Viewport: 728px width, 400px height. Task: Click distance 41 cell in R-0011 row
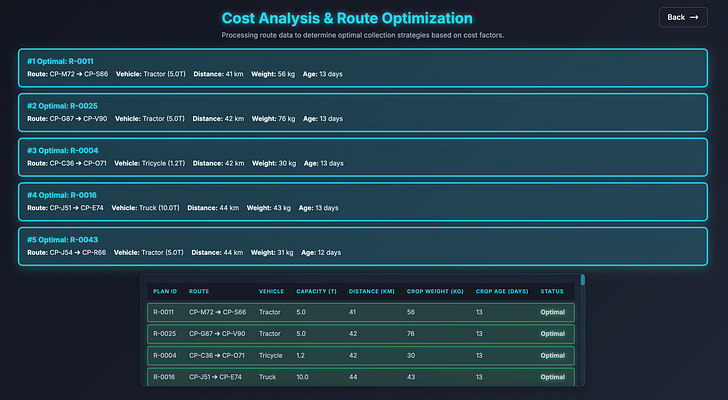coord(352,312)
